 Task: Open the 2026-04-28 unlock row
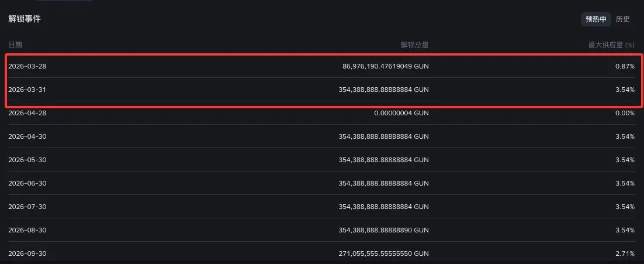321,113
